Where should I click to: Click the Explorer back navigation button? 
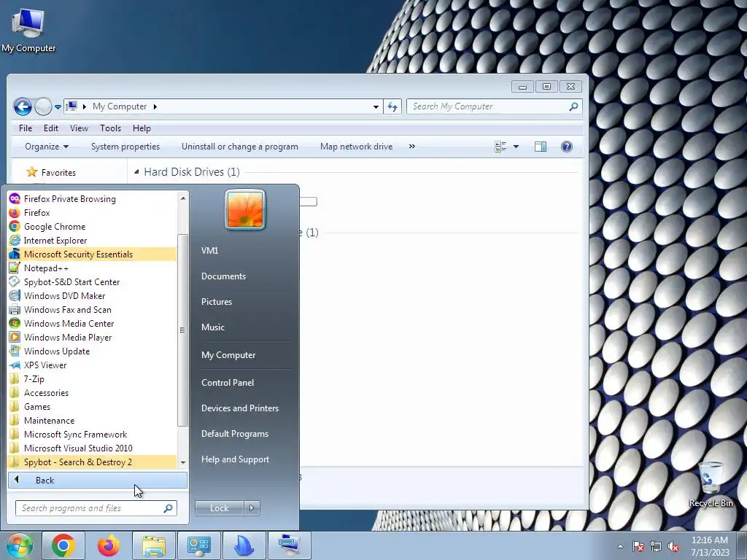(x=23, y=106)
